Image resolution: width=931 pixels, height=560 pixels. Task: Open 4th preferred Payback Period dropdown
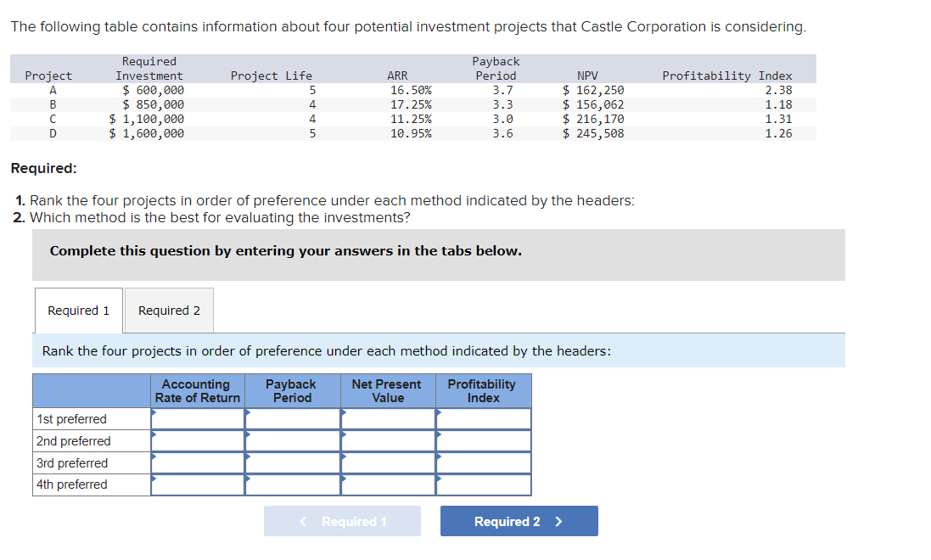pos(293,484)
